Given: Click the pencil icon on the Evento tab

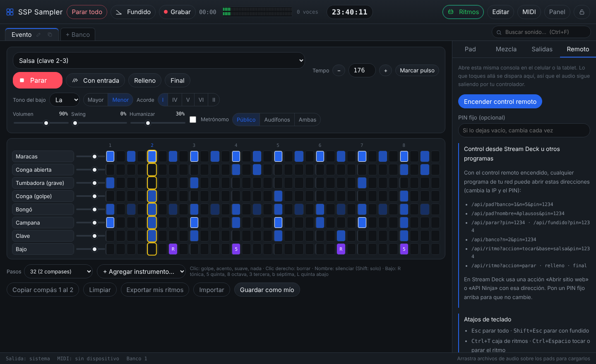Looking at the screenshot, I should pyautogui.click(x=38, y=35).
